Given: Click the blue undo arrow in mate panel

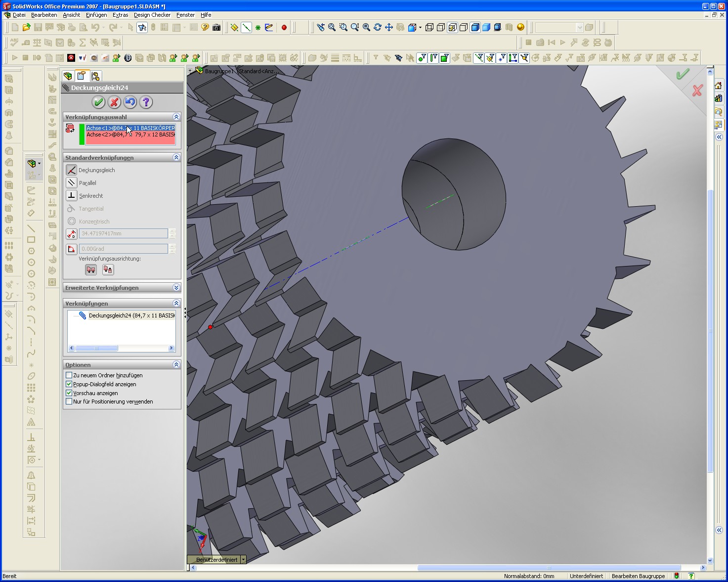Looking at the screenshot, I should pyautogui.click(x=130, y=102).
